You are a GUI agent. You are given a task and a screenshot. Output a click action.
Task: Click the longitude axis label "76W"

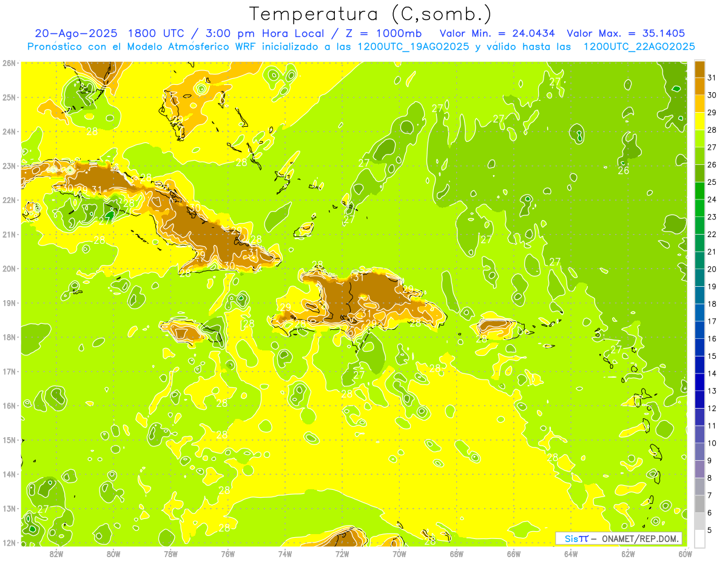click(x=227, y=554)
